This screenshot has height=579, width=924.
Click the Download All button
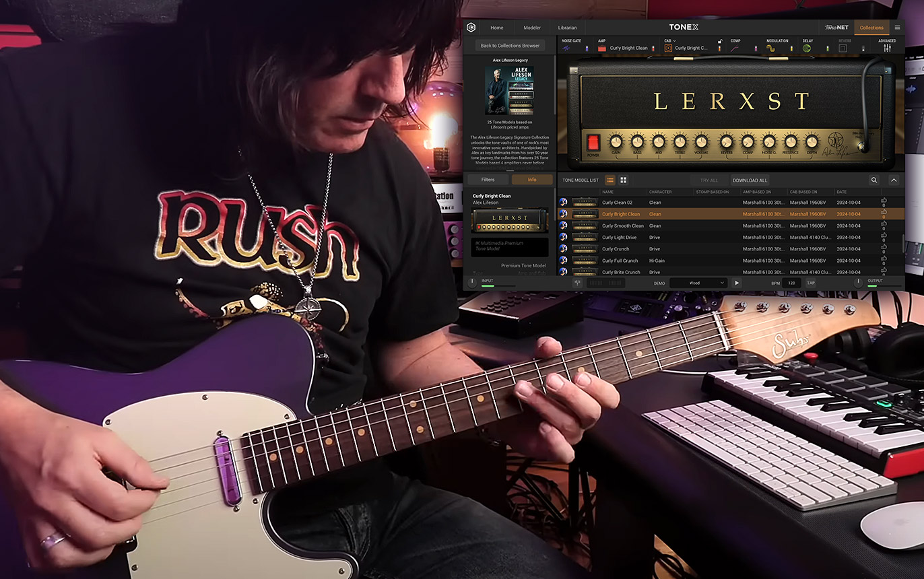tap(750, 180)
